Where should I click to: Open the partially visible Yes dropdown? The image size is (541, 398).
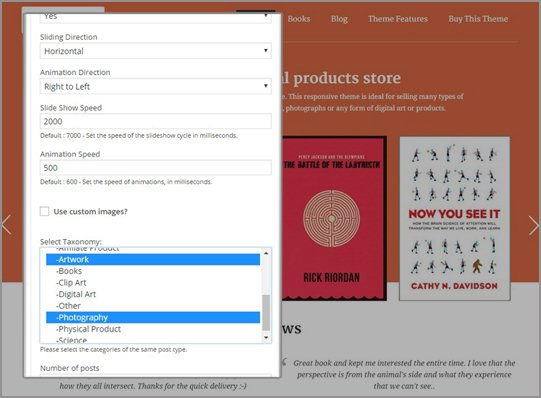[156, 18]
